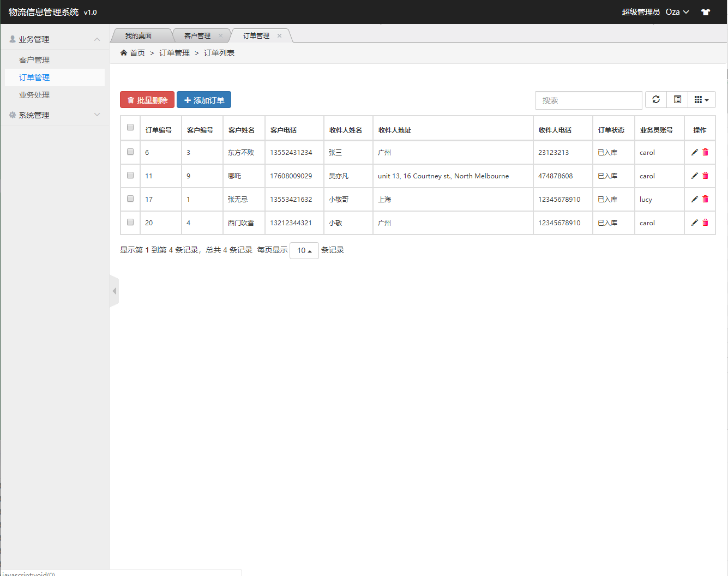Click the refresh table icon
Viewport: 728px width, 576px height.
point(656,100)
